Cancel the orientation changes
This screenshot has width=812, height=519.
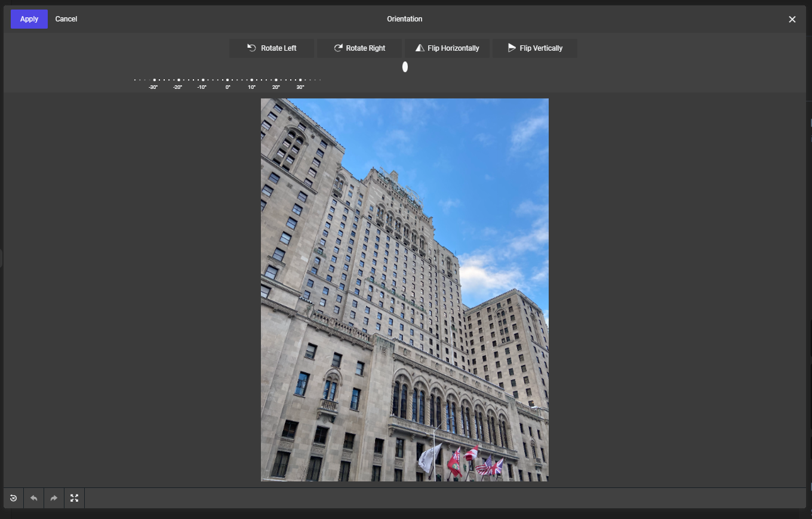pyautogui.click(x=66, y=19)
